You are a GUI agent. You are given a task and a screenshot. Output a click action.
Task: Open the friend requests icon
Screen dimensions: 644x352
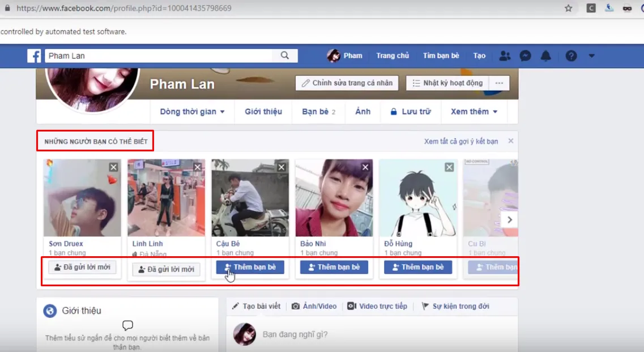click(x=505, y=56)
